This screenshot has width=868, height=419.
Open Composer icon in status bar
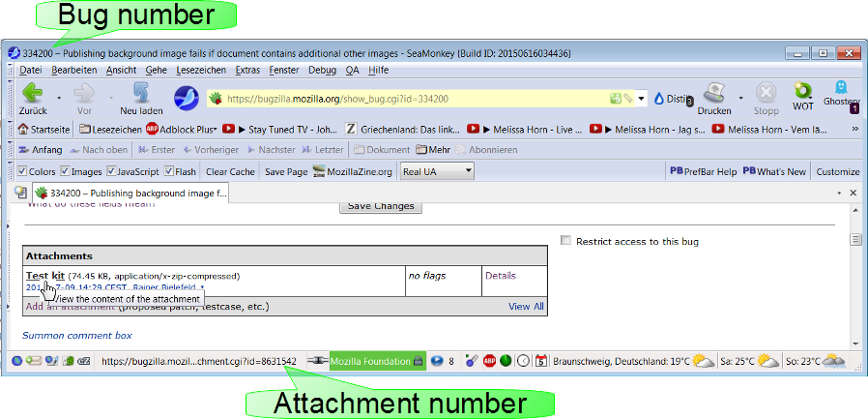(51, 361)
